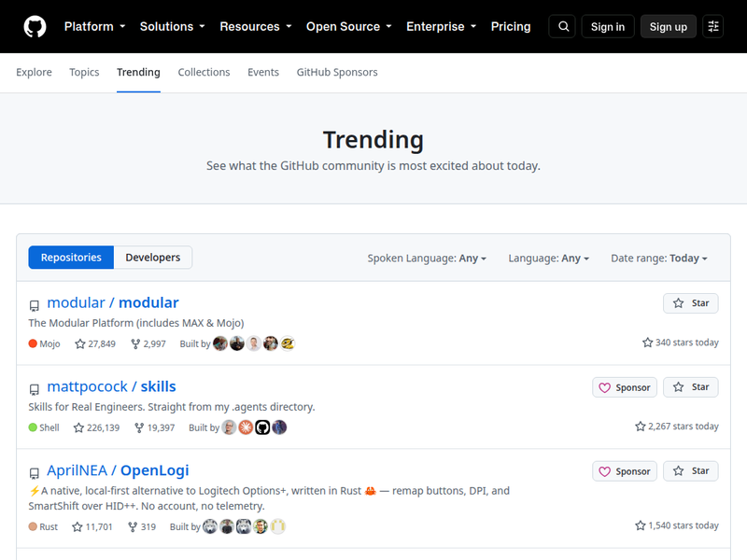Viewport: 747px width, 560px height.
Task: Open fourth contributor avatar of OpenLogi
Action: point(261,526)
